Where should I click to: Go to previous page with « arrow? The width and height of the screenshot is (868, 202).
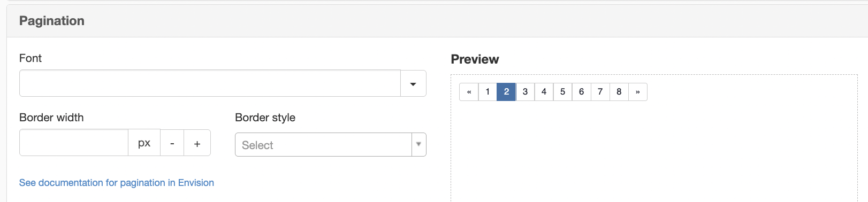coord(469,92)
